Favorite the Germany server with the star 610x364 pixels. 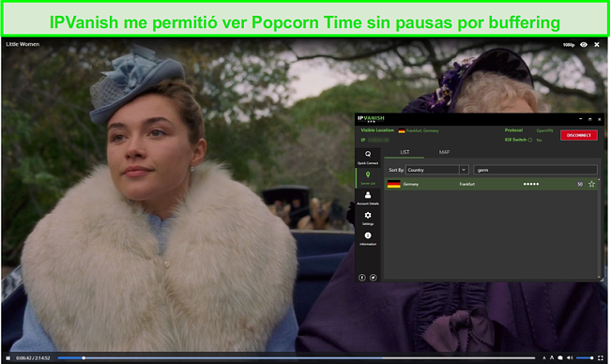pyautogui.click(x=592, y=184)
